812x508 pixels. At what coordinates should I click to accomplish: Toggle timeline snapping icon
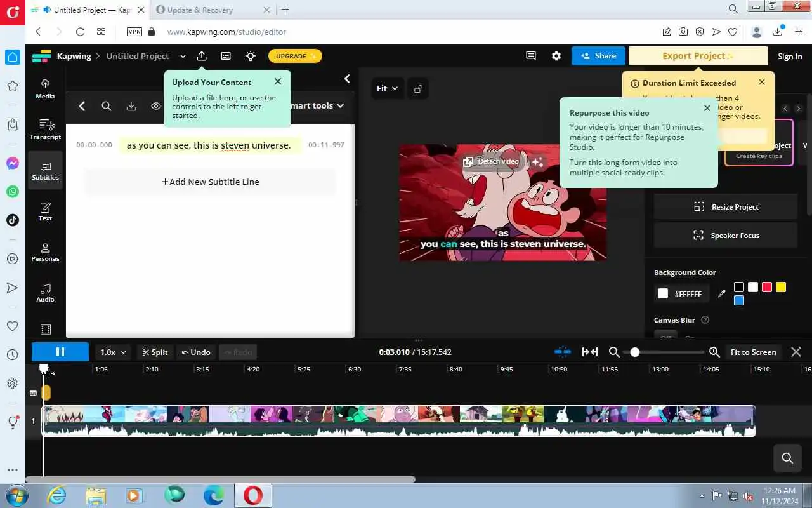click(x=563, y=352)
